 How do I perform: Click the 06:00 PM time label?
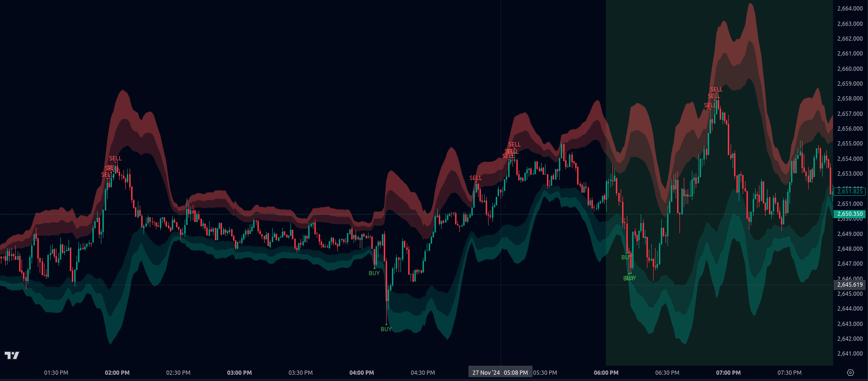pyautogui.click(x=606, y=373)
